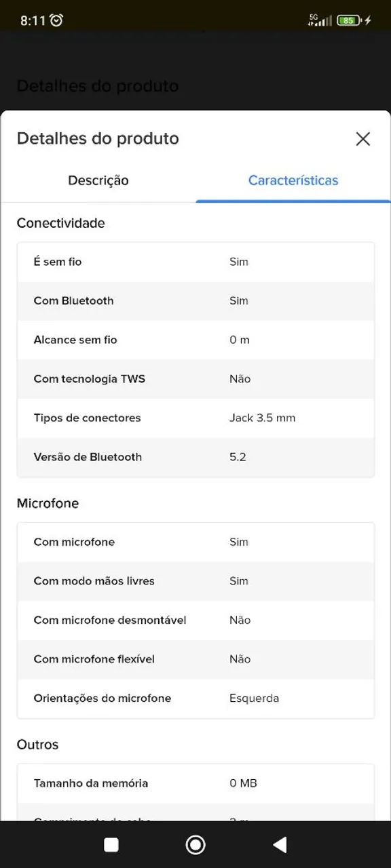The image size is (391, 868).
Task: Switch to the Descrição tab
Action: pos(98,180)
